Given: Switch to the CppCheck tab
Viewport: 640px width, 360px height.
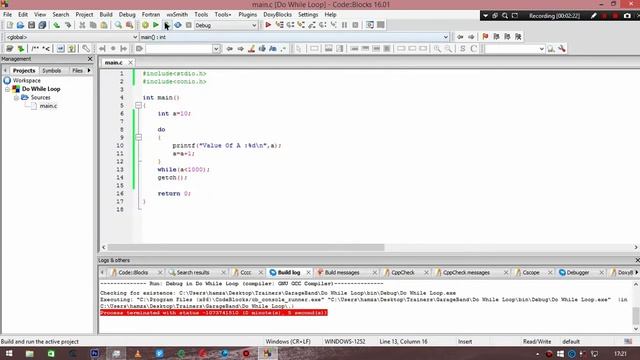Looking at the screenshot, I should click(x=402, y=272).
